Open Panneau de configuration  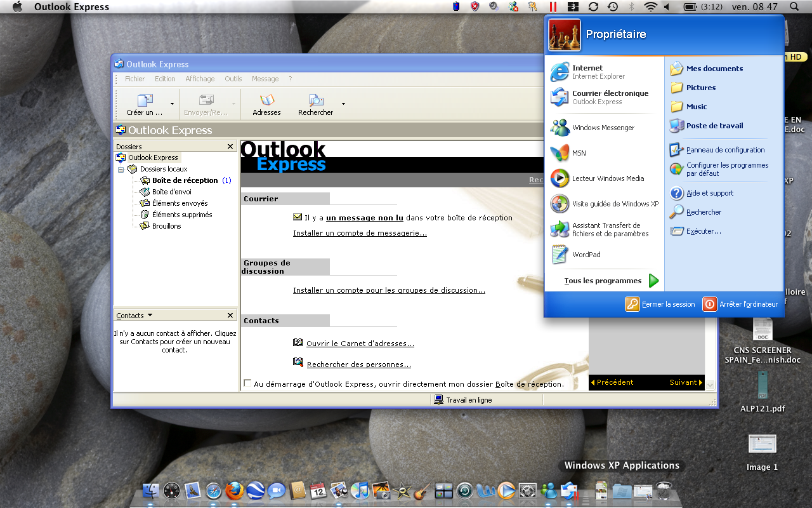(717, 150)
